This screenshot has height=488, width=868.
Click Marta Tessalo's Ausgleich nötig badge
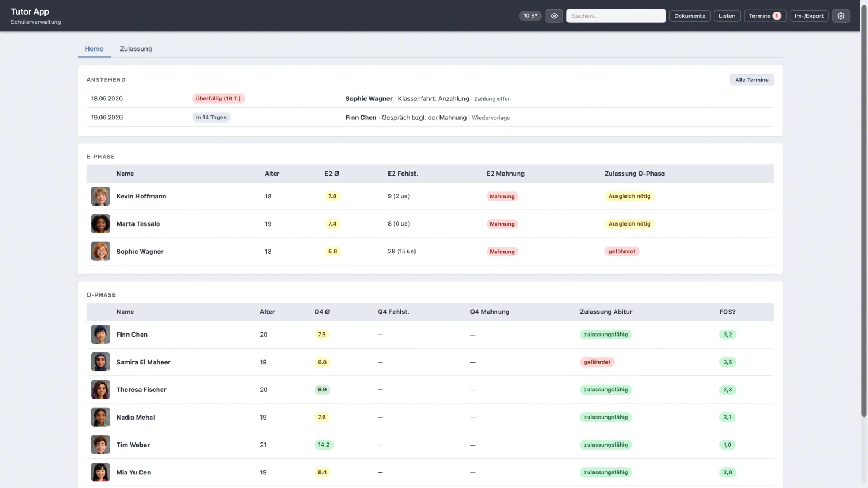[629, 224]
